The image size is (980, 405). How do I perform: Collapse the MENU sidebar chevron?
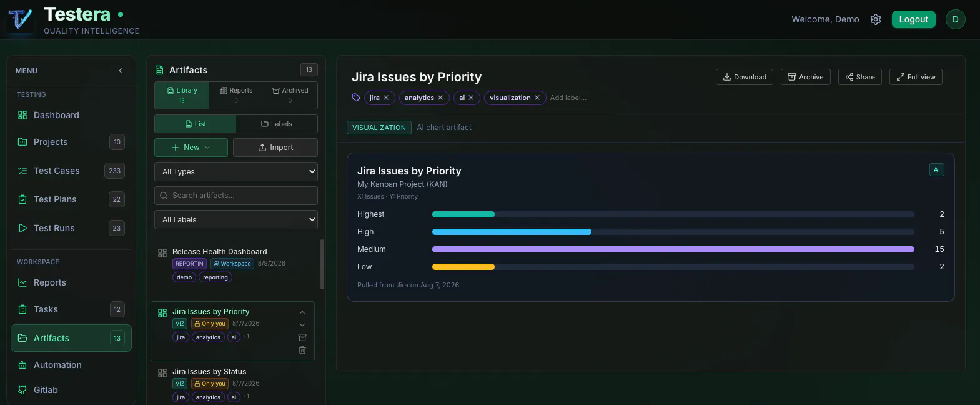point(121,71)
